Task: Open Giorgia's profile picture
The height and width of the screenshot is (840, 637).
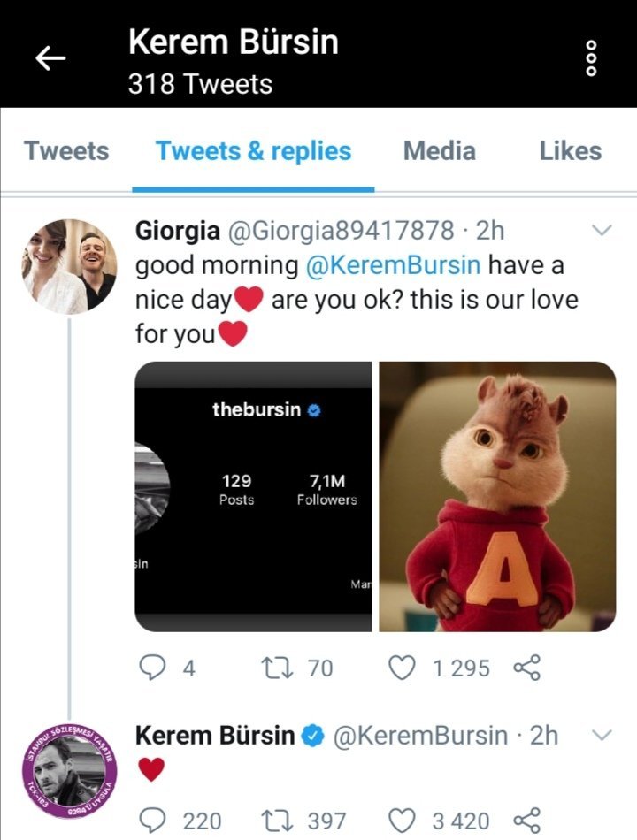Action: tap(69, 266)
